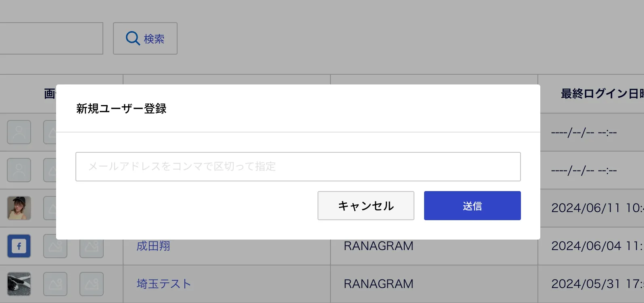Click first image placeholder icon in 成田翔 row
Viewport: 644px width, 303px height.
[55, 246]
